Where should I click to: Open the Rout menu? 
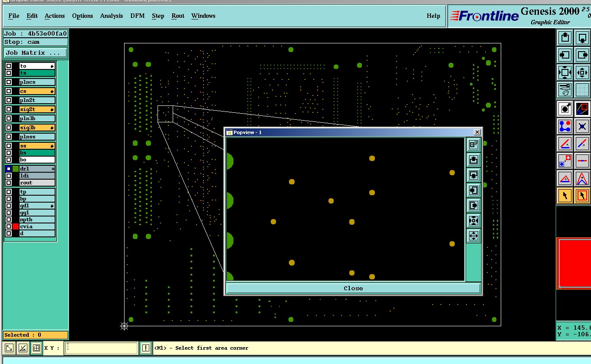(x=178, y=16)
